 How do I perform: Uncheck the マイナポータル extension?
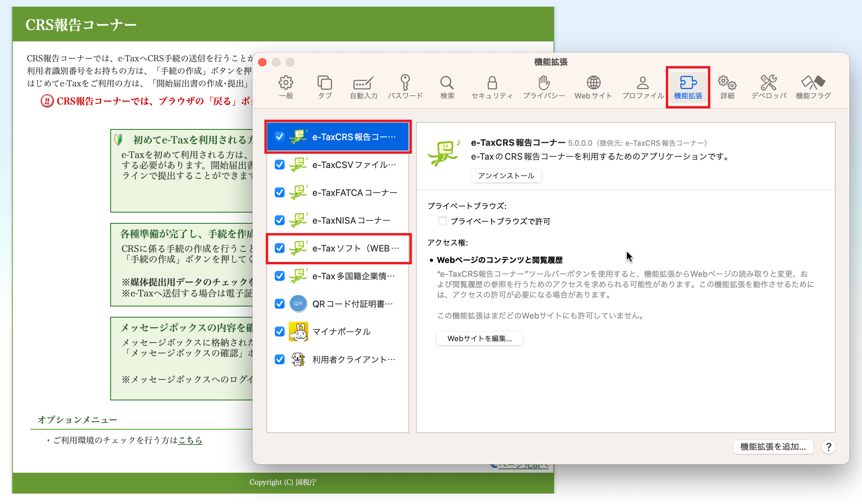(x=280, y=331)
